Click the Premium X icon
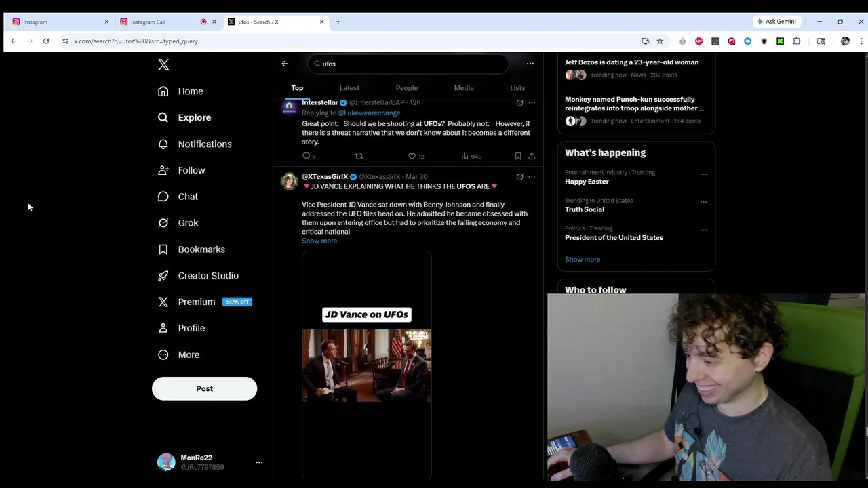 [163, 302]
